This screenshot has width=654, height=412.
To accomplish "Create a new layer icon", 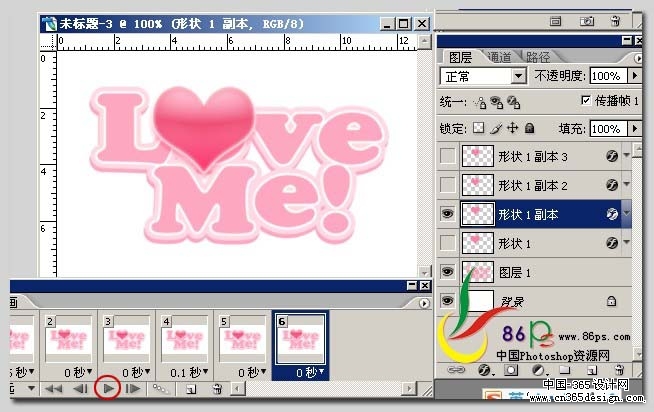I will tap(591, 370).
